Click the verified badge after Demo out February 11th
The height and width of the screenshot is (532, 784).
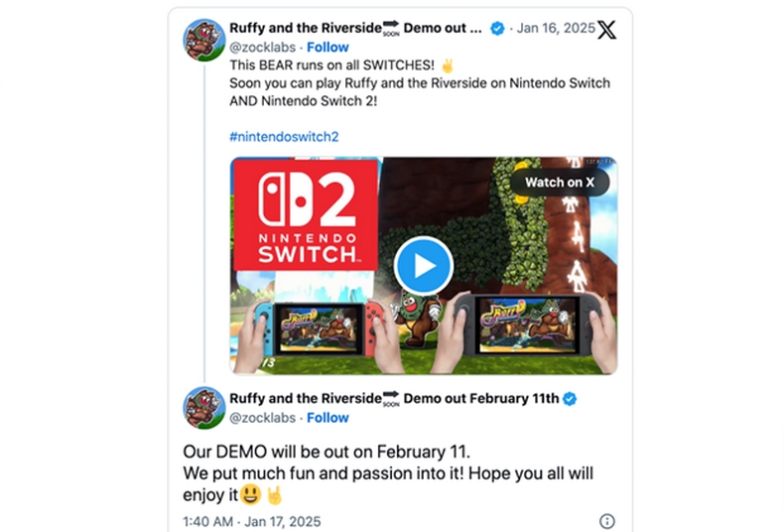point(571,399)
